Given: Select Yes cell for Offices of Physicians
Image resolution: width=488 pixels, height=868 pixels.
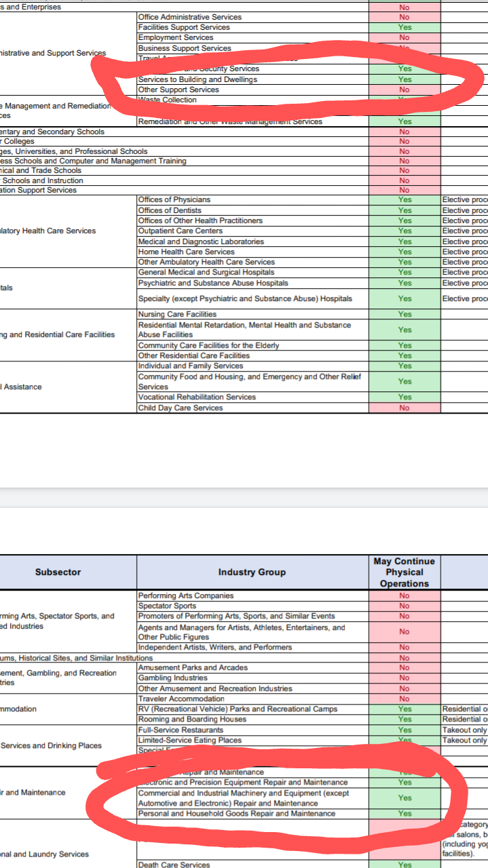Looking at the screenshot, I should [x=405, y=200].
